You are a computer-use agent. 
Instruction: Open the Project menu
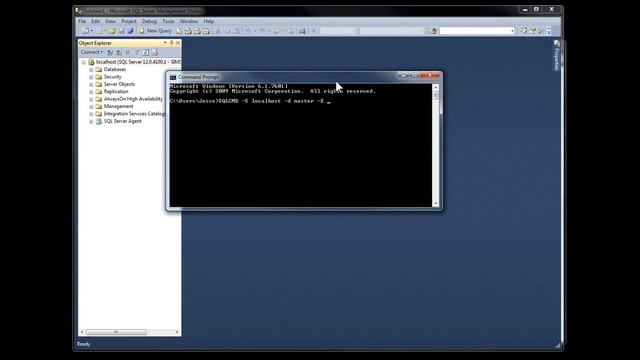coord(129,21)
